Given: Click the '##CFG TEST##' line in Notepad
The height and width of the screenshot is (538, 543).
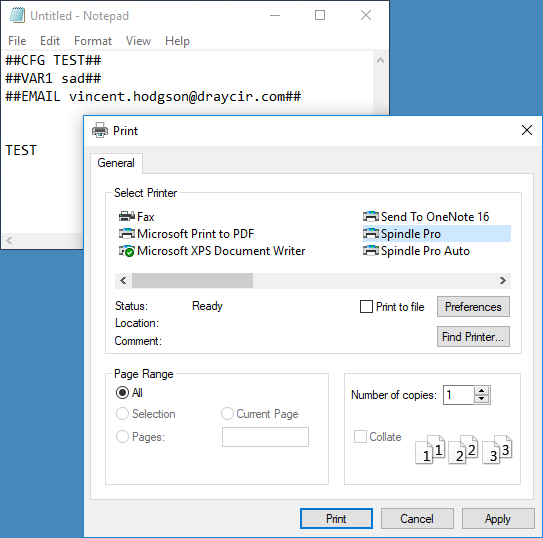Looking at the screenshot, I should (53, 61).
